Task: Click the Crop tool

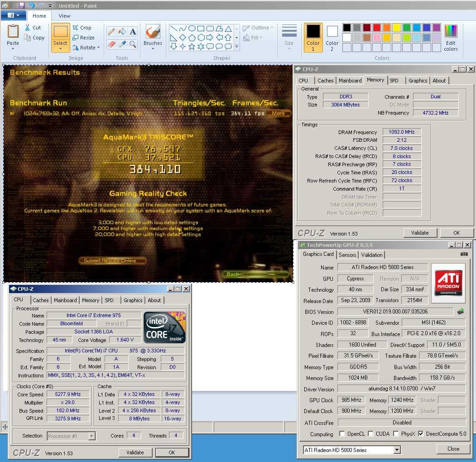Action: tap(82, 28)
